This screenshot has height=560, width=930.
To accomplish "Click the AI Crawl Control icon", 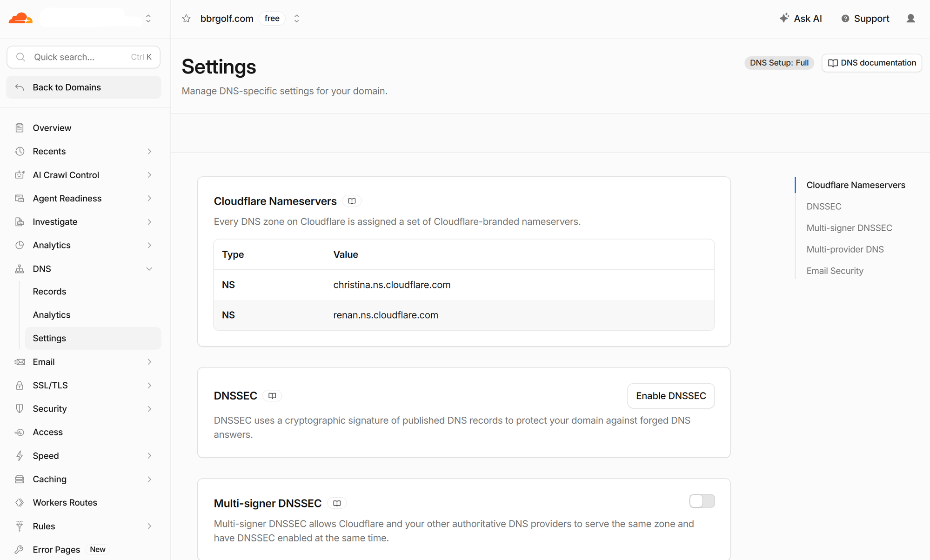I will (x=20, y=175).
